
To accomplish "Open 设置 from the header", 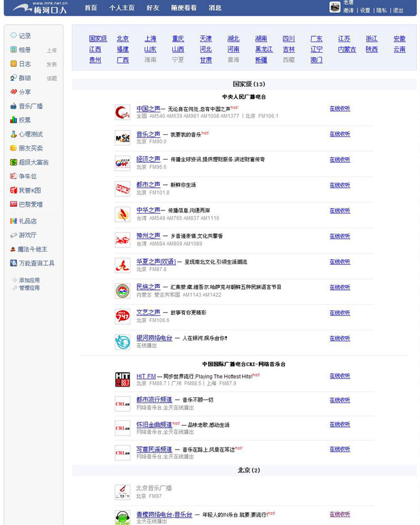I will tap(365, 10).
